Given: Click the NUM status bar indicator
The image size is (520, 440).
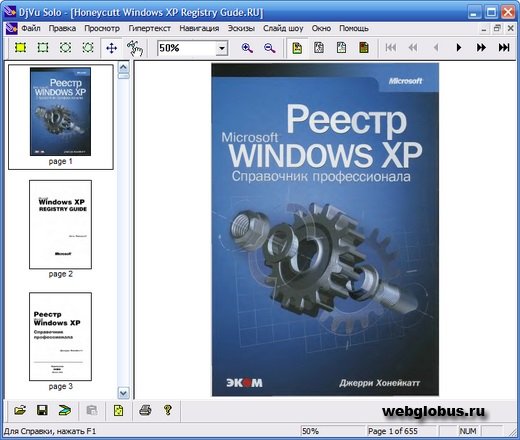Looking at the screenshot, I should (x=468, y=431).
